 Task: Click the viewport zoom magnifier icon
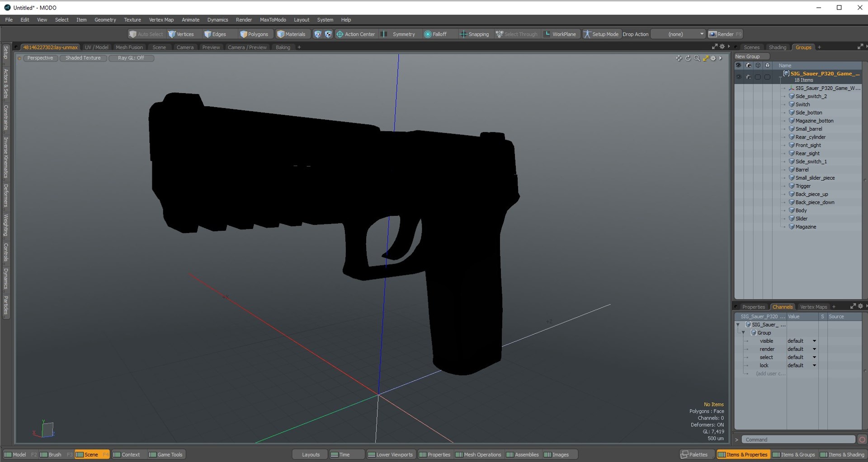(697, 58)
